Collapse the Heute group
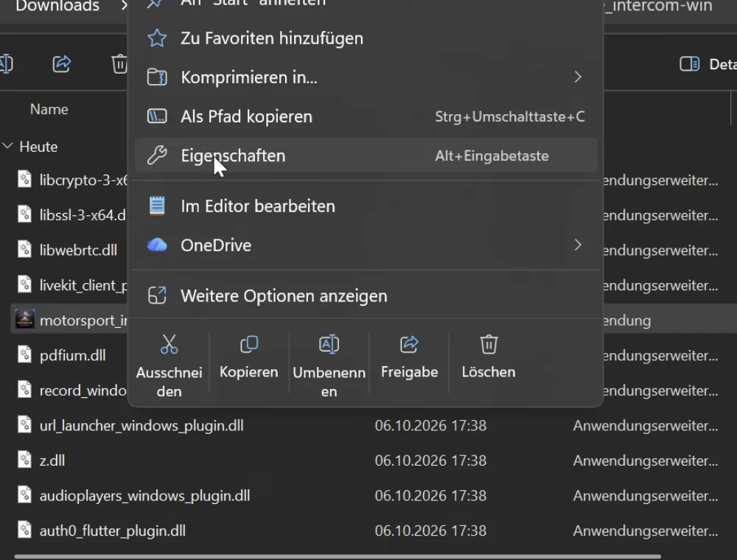Screen dimensions: 737x560 point(7,146)
